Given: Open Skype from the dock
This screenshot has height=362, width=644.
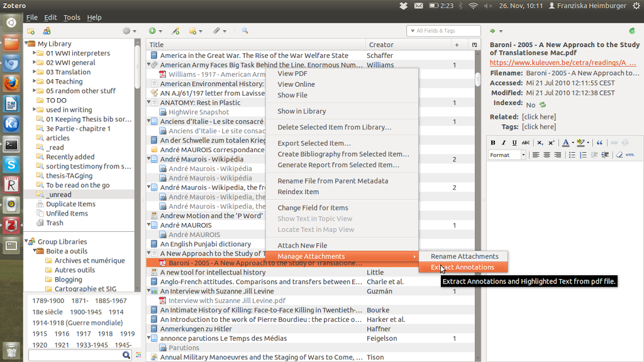Looking at the screenshot, I should pyautogui.click(x=11, y=165).
